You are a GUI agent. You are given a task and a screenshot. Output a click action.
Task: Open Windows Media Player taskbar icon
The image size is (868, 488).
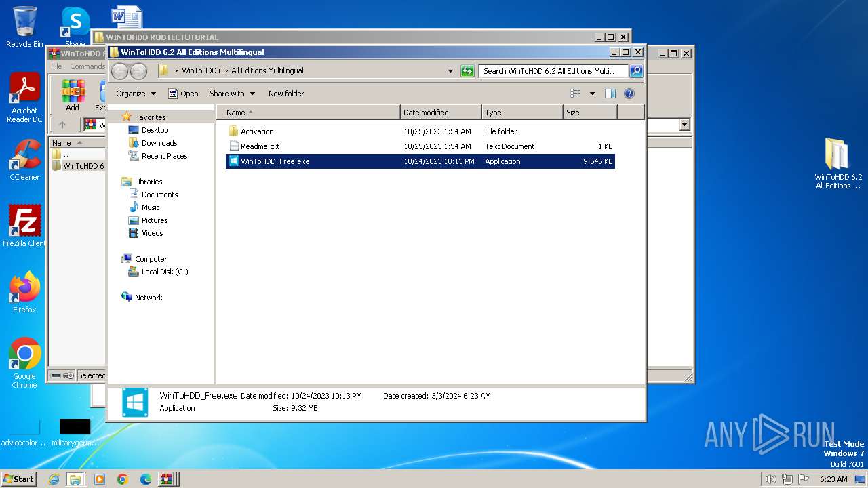coord(100,479)
